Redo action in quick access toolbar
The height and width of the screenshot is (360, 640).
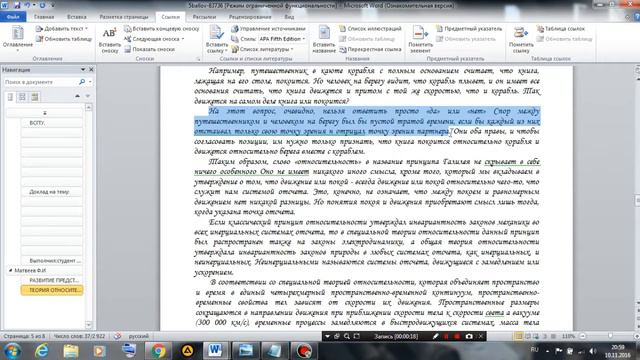42,5
